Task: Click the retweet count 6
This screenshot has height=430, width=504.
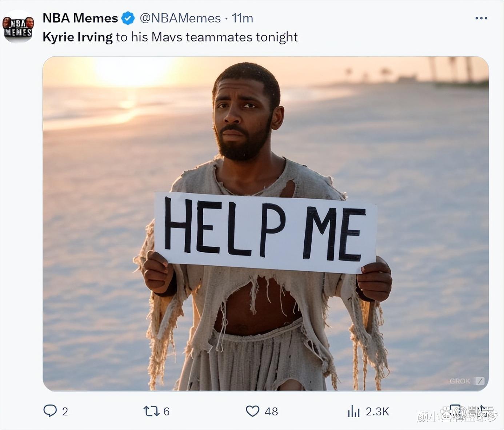Action: click(x=167, y=411)
